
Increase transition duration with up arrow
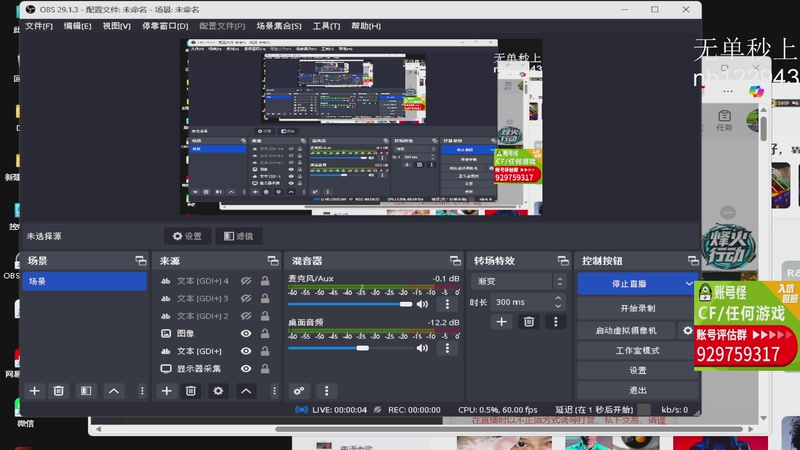click(x=558, y=298)
